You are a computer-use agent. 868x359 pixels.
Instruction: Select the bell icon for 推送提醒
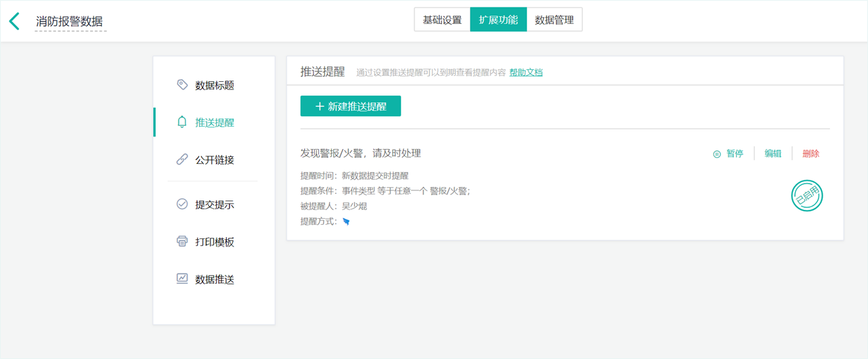[181, 122]
